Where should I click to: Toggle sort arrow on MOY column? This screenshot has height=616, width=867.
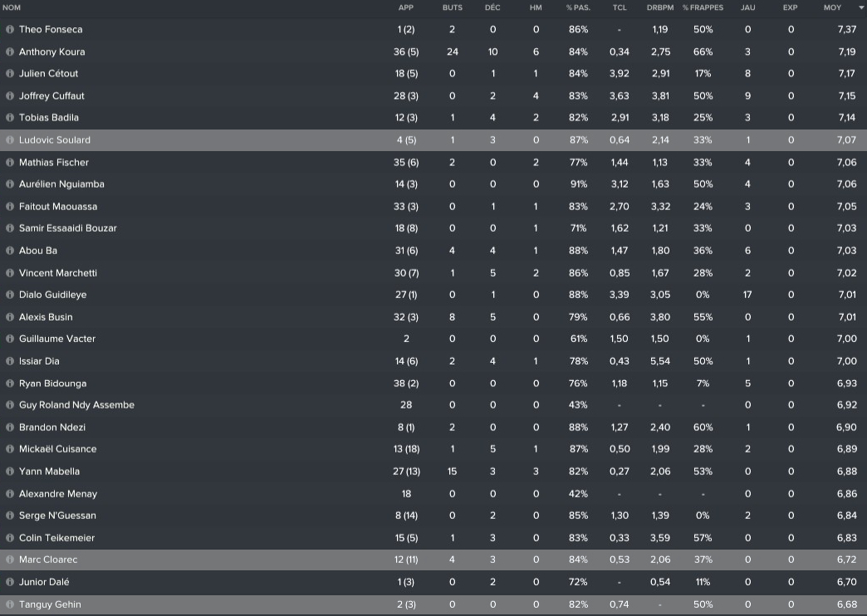(860, 7)
